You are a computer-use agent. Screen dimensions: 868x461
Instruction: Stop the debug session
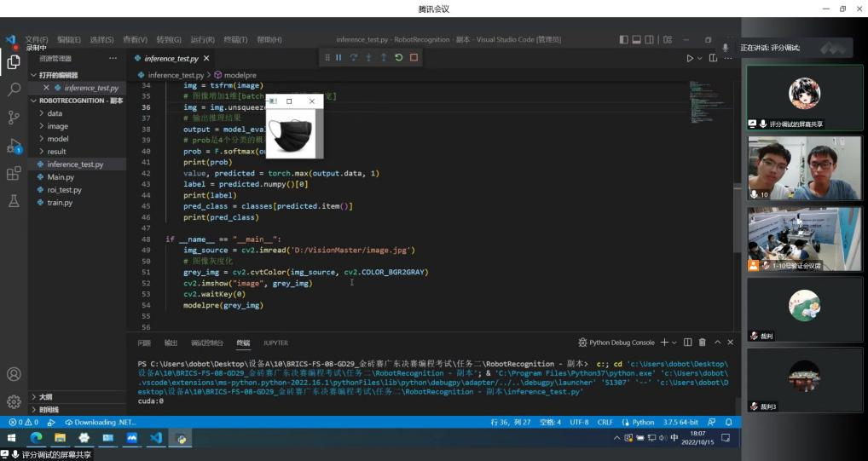pyautogui.click(x=414, y=58)
